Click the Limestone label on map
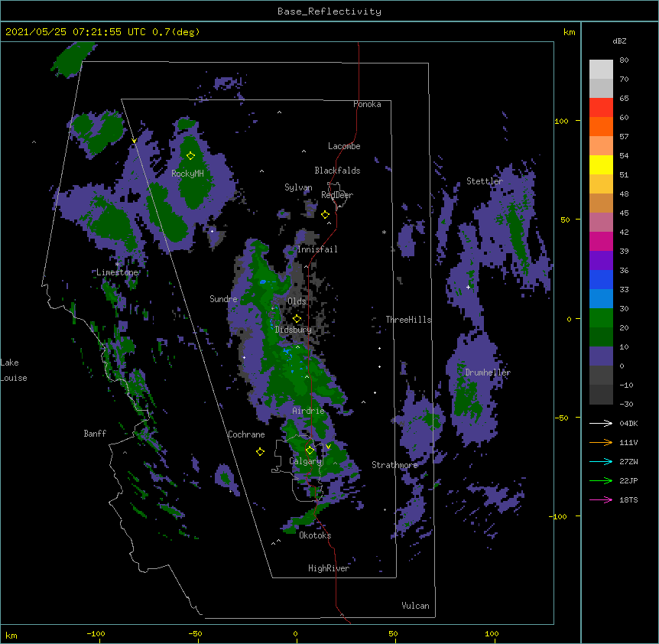The height and width of the screenshot is (644, 659). [117, 272]
